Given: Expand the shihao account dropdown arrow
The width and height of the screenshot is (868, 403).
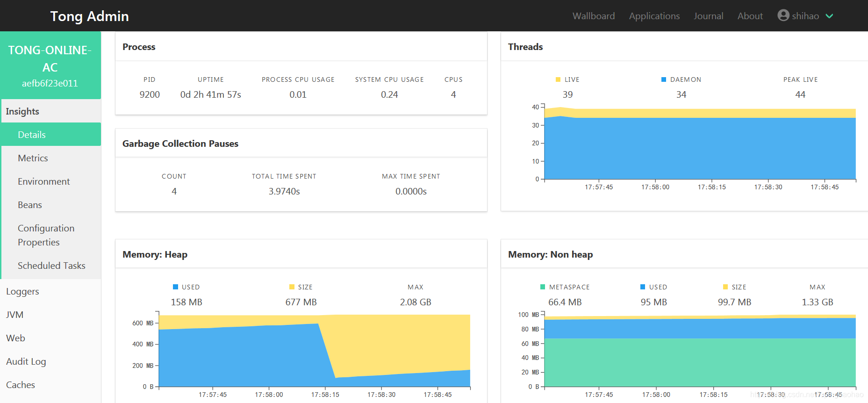Looking at the screenshot, I should (x=829, y=16).
